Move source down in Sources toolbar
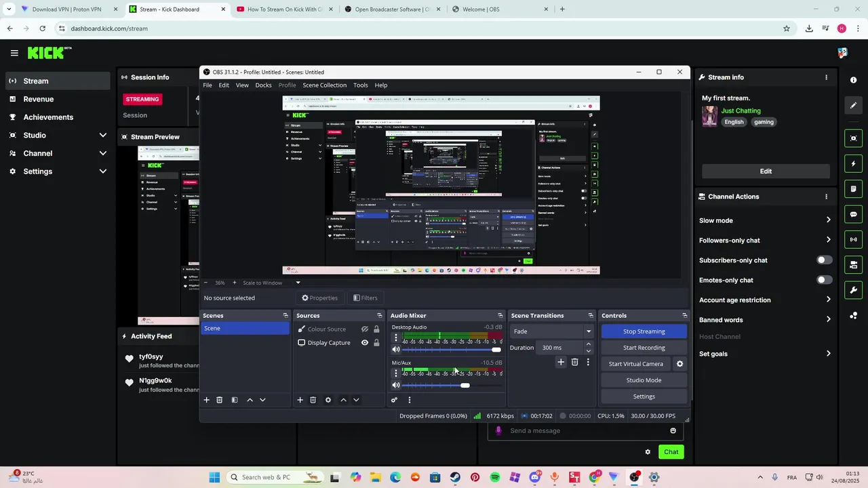The width and height of the screenshot is (868, 488). [x=356, y=400]
